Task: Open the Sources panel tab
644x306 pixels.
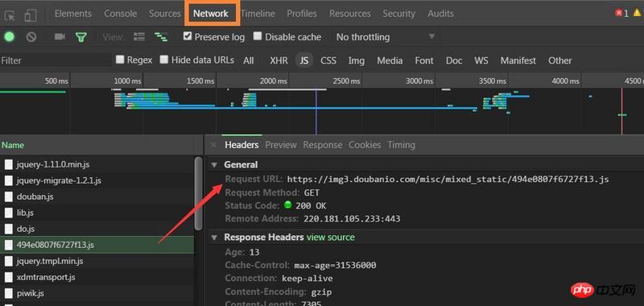Action: pos(165,14)
